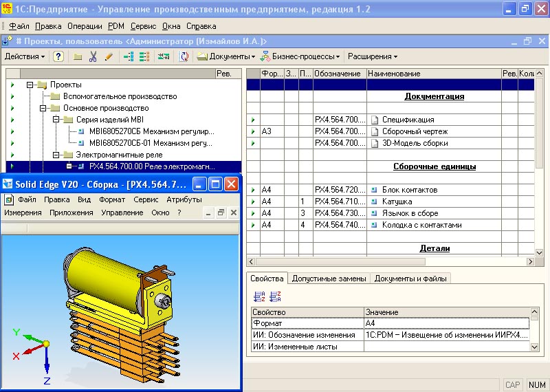Click the green numbered settings icon

click(x=164, y=56)
